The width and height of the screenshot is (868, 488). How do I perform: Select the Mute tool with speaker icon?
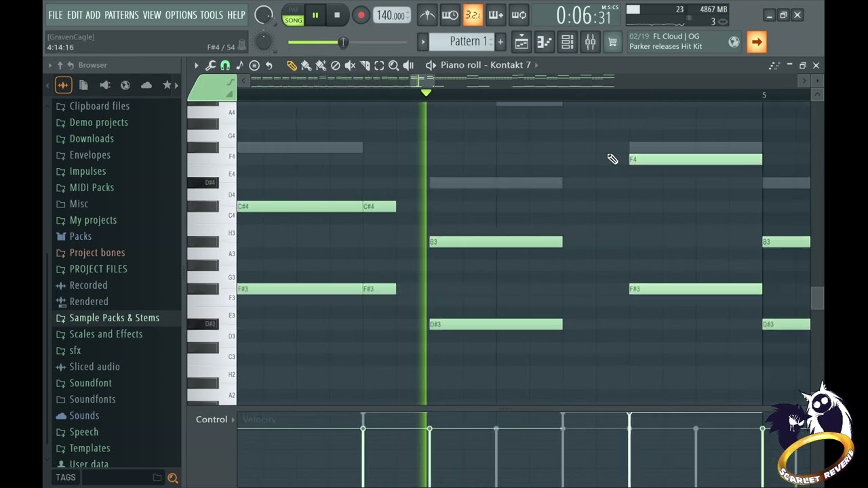coord(350,65)
